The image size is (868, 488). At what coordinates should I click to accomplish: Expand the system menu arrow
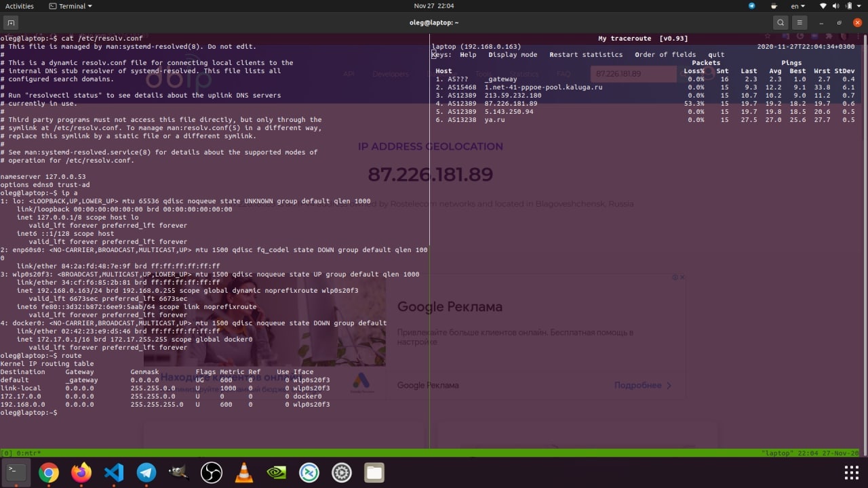(860, 6)
